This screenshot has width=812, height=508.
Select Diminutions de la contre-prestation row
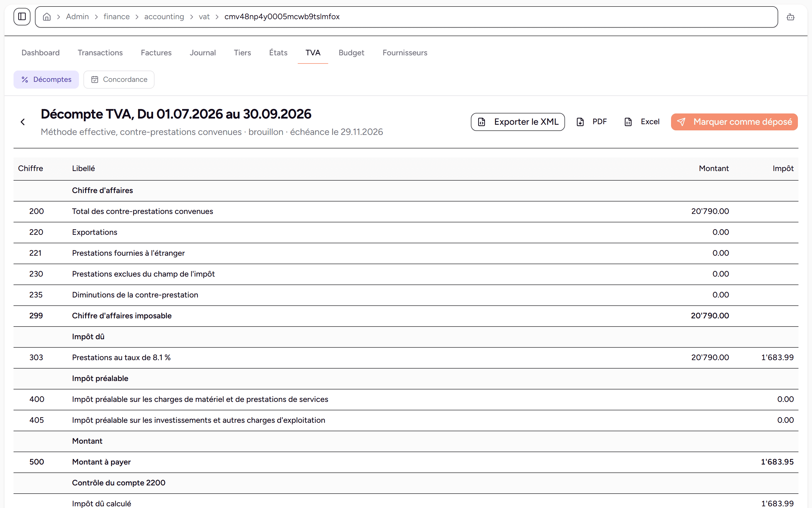406,295
